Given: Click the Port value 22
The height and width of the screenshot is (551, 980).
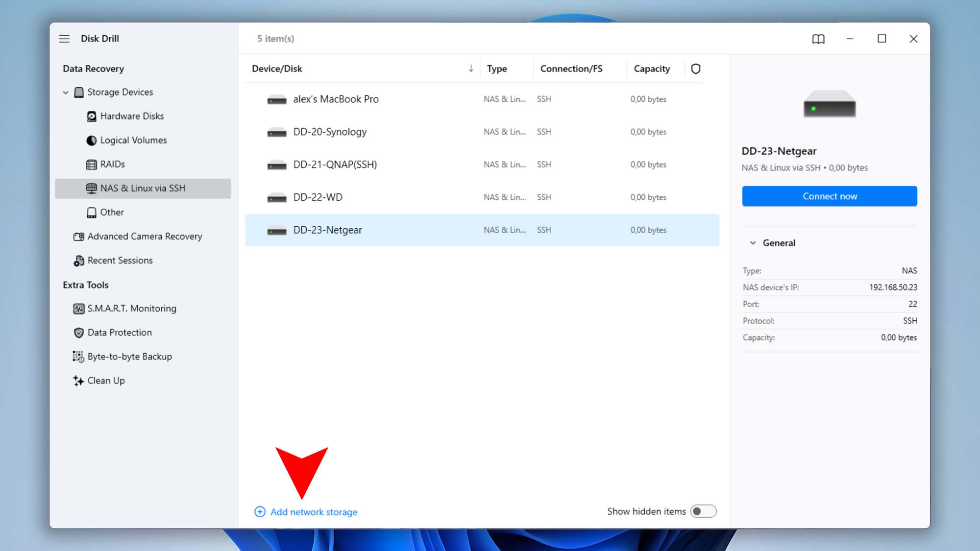Looking at the screenshot, I should click(912, 304).
